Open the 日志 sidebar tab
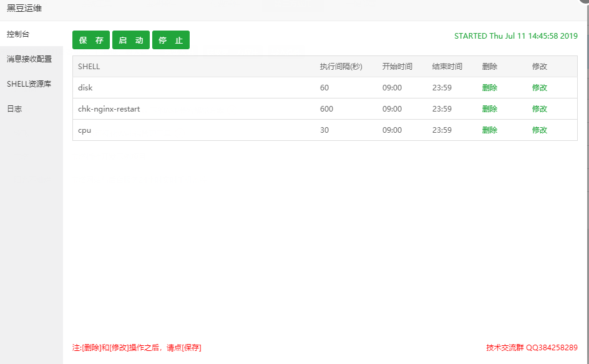Image resolution: width=589 pixels, height=364 pixels. click(32, 109)
